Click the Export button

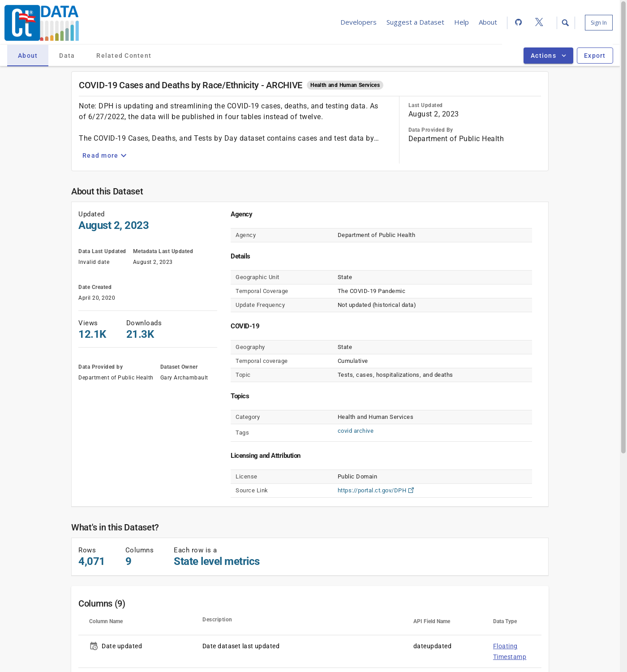594,56
